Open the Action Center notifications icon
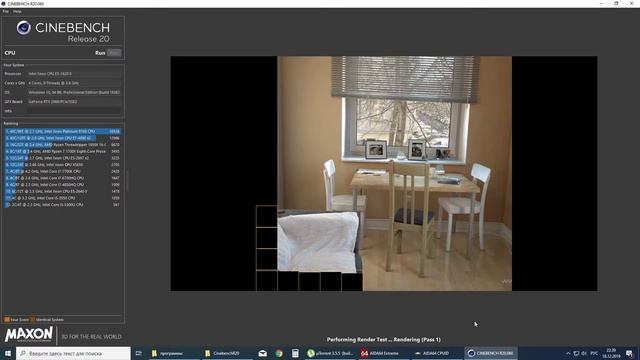 pos(629,353)
